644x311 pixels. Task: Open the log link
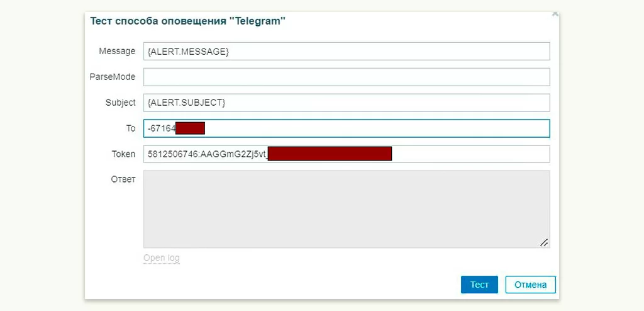162,258
